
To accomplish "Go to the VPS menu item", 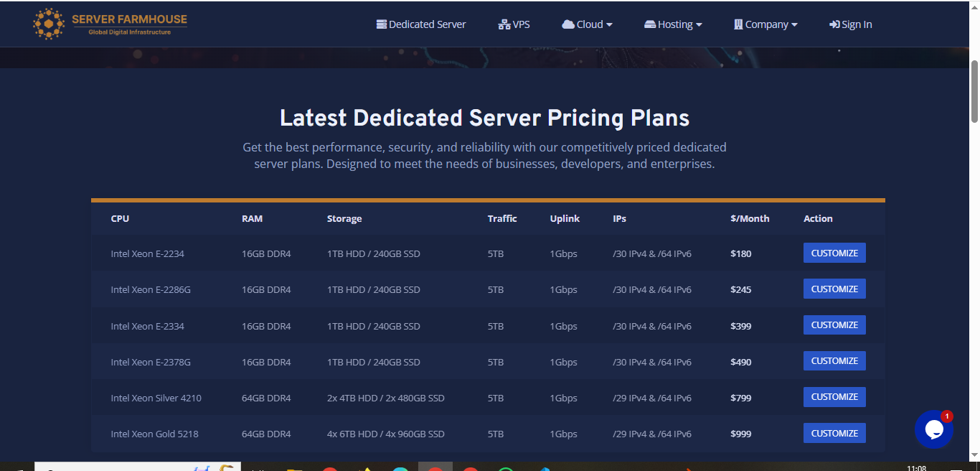I will pos(521,24).
